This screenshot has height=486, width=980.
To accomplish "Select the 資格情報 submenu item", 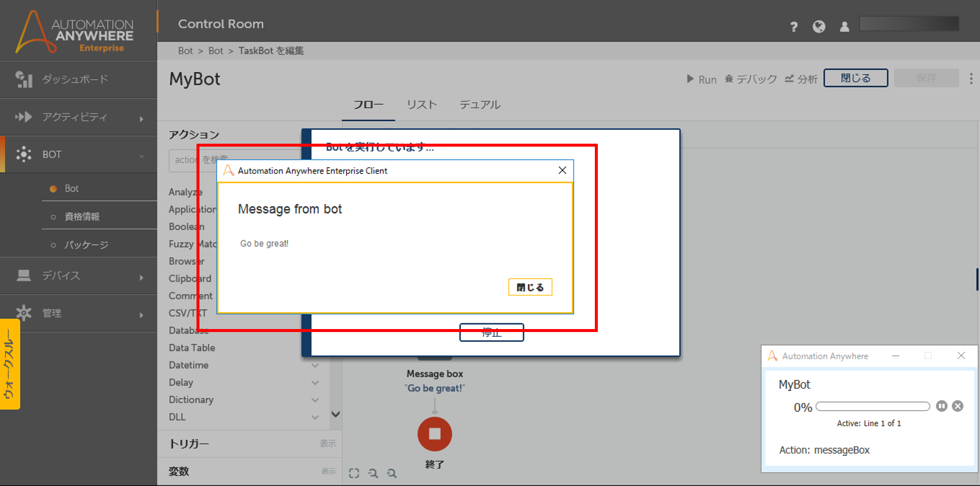I will 82,217.
